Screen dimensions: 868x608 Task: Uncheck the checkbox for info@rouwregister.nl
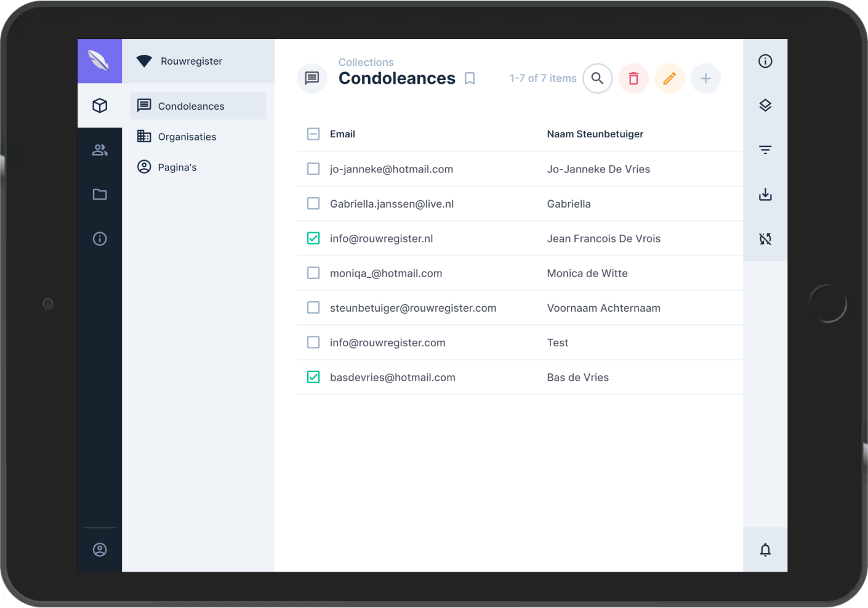tap(313, 238)
